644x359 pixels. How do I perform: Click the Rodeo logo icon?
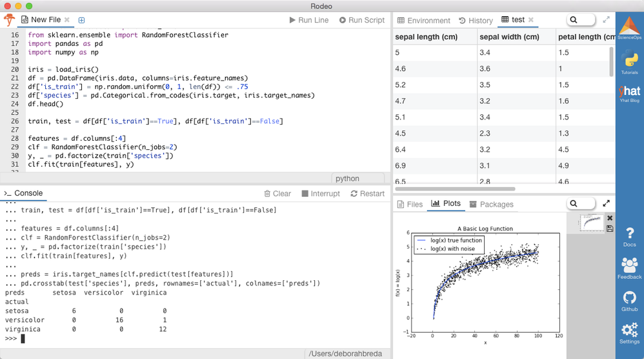[9, 20]
